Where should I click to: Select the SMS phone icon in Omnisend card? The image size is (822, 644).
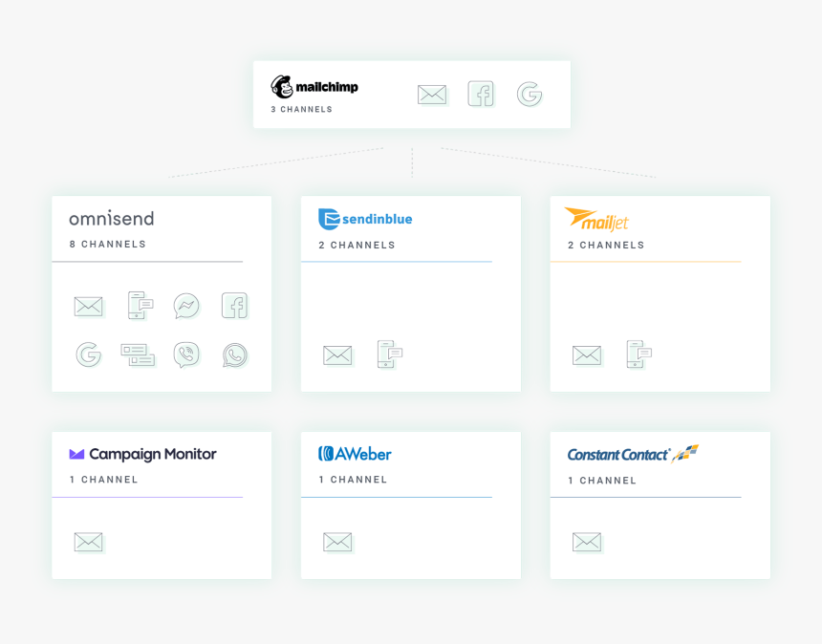point(140,305)
